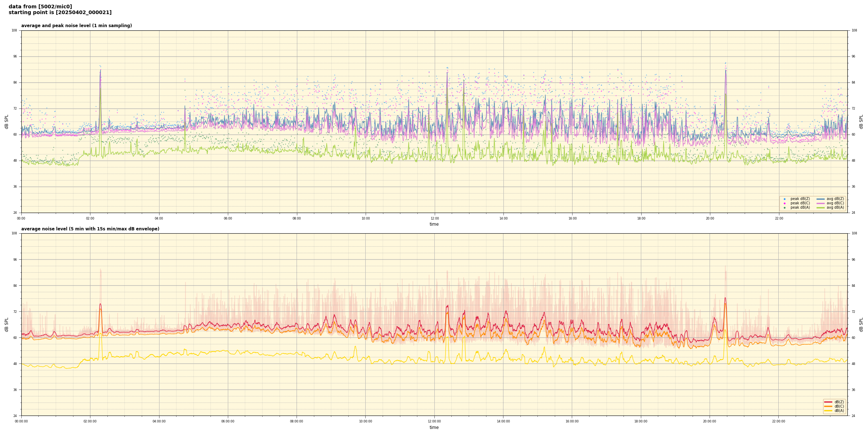
Task: Select the avg dB(Z) blue legend line
Action: click(x=821, y=199)
